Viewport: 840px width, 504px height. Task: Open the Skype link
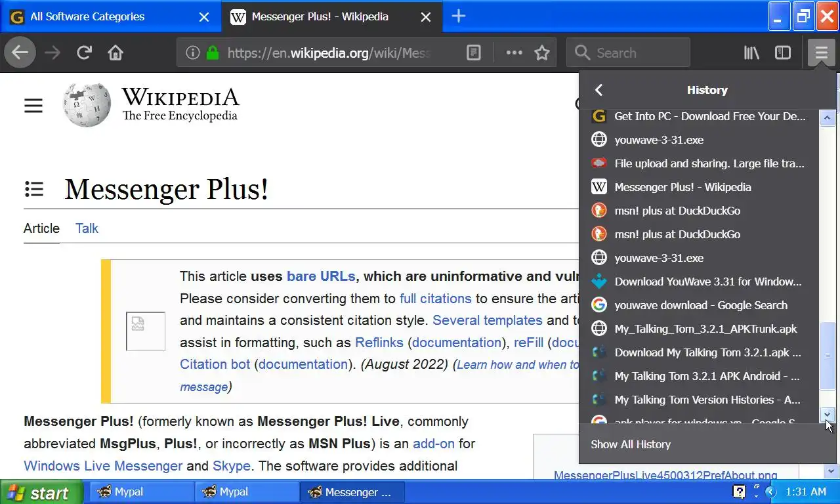[232, 466]
